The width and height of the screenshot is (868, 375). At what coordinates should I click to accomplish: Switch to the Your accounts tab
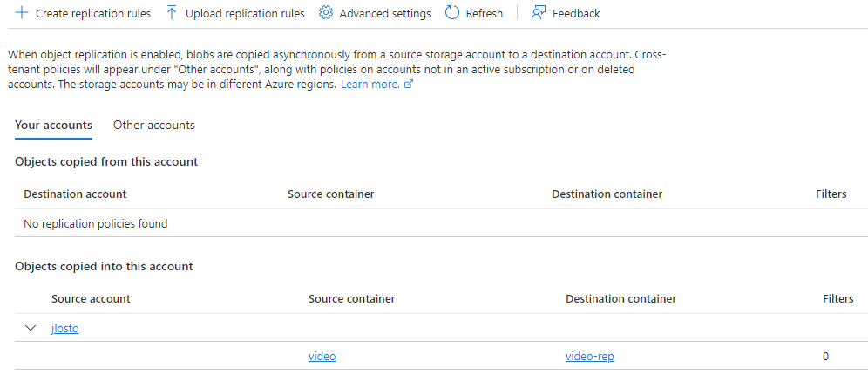tap(54, 126)
